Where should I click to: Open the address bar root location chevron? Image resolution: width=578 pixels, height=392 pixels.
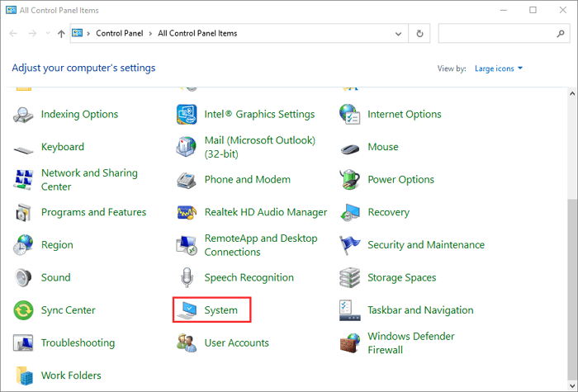click(x=89, y=34)
